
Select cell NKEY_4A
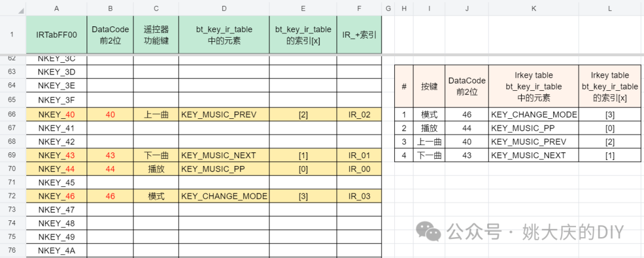pos(56,251)
